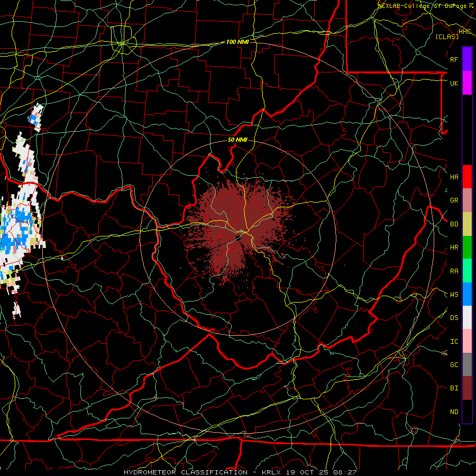The image size is (476, 476).
Task: Click the "WS" legend label text
Action: (454, 294)
